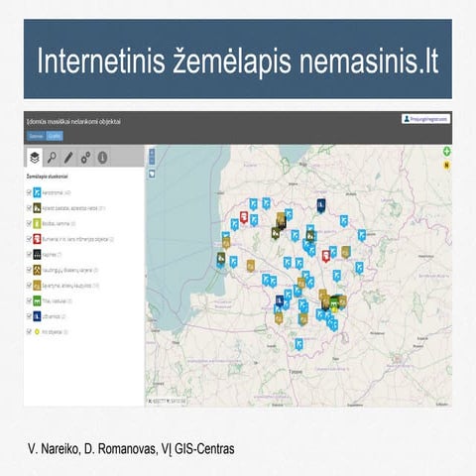
Task: Switch to the magnifier search tab
Action: point(52,158)
